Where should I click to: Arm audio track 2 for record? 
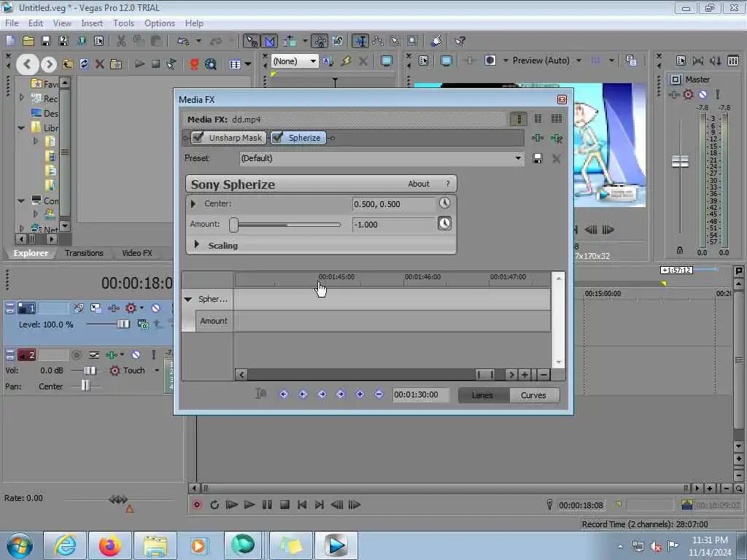point(76,355)
